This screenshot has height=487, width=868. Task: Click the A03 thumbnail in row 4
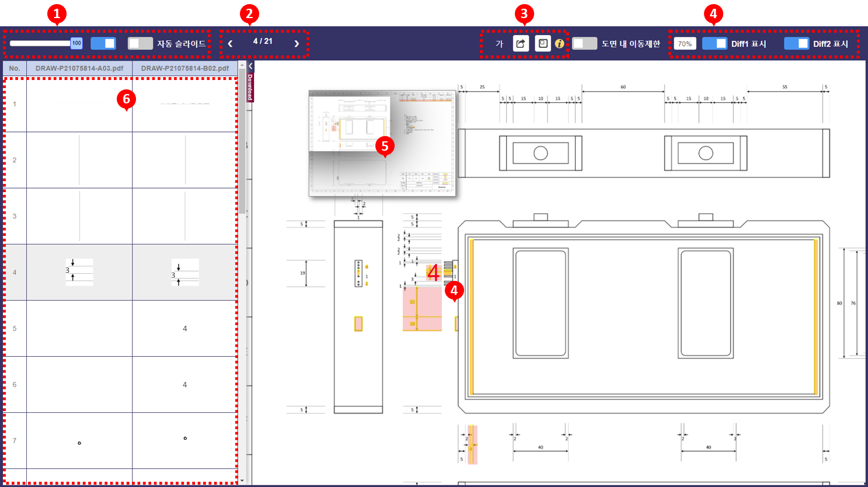pyautogui.click(x=79, y=272)
